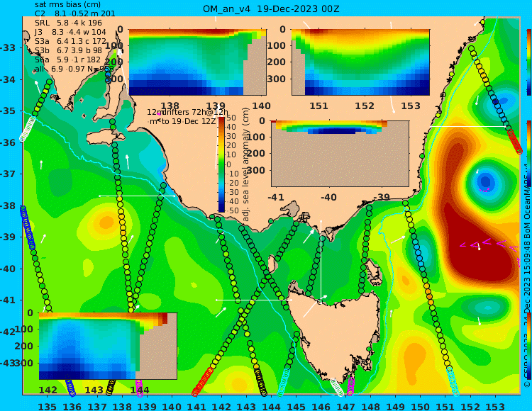532x411 pixels.
Task: Select the '-20' value on the colorbar
Action: pos(233,183)
